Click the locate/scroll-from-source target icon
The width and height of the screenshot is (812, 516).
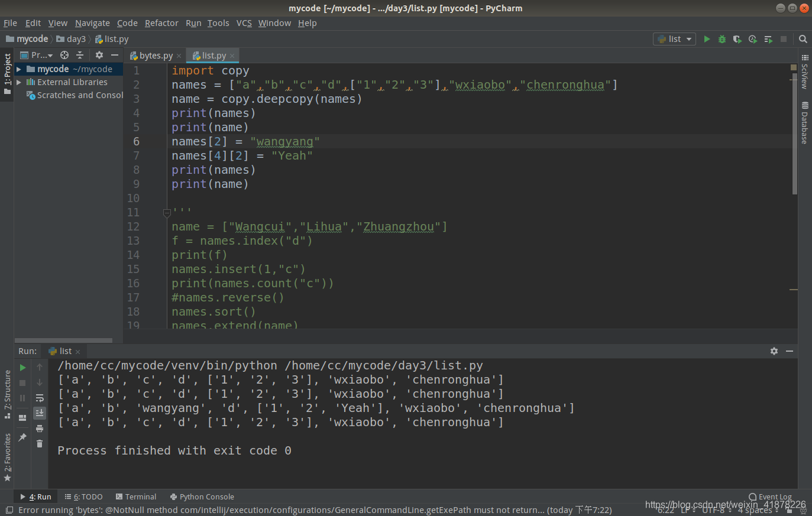coord(64,55)
